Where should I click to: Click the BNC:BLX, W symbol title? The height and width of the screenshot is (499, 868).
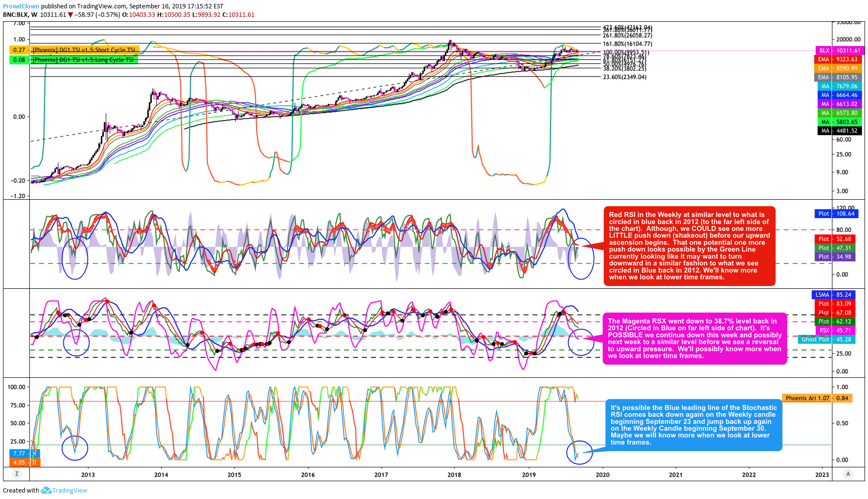pos(20,15)
